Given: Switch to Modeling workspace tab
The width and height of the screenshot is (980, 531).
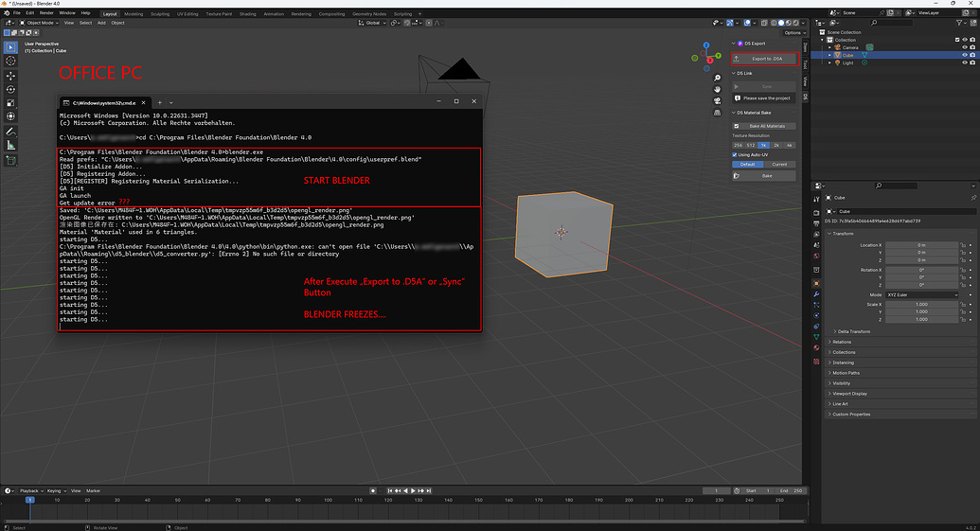Looking at the screenshot, I should pos(134,14).
